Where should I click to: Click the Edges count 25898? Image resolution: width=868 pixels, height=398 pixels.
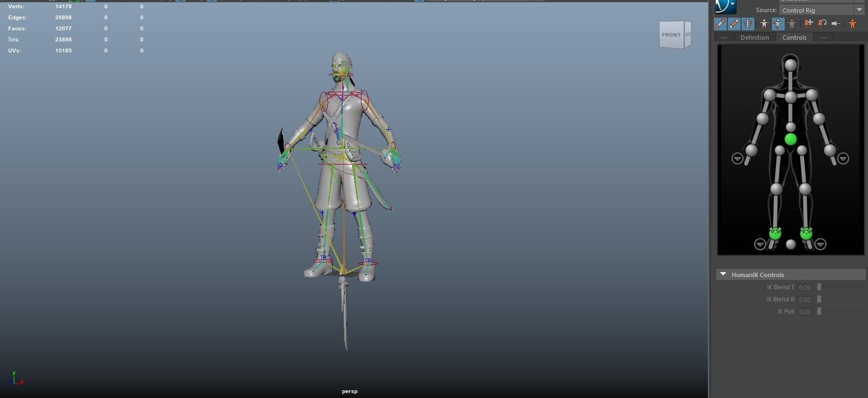coord(63,18)
